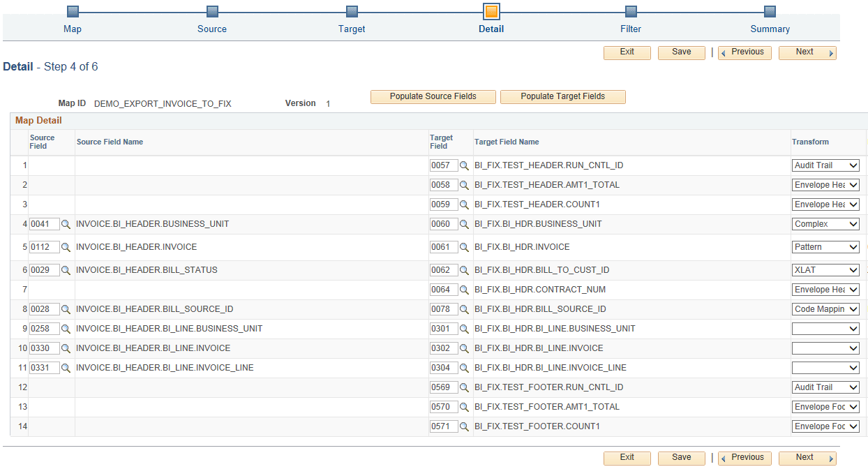
Task: Click the Map step icon
Action: (x=73, y=11)
